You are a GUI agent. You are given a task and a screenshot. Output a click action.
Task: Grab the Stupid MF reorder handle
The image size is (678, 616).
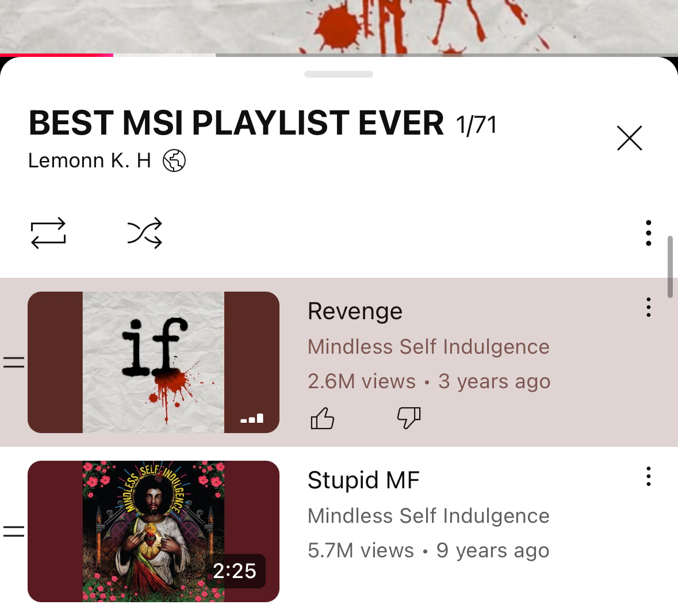(x=14, y=531)
